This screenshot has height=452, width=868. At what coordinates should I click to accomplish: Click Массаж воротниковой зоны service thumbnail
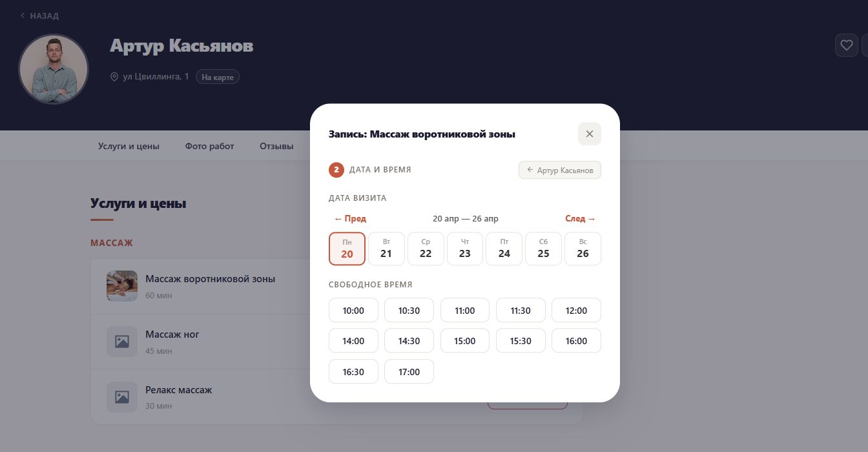122,286
